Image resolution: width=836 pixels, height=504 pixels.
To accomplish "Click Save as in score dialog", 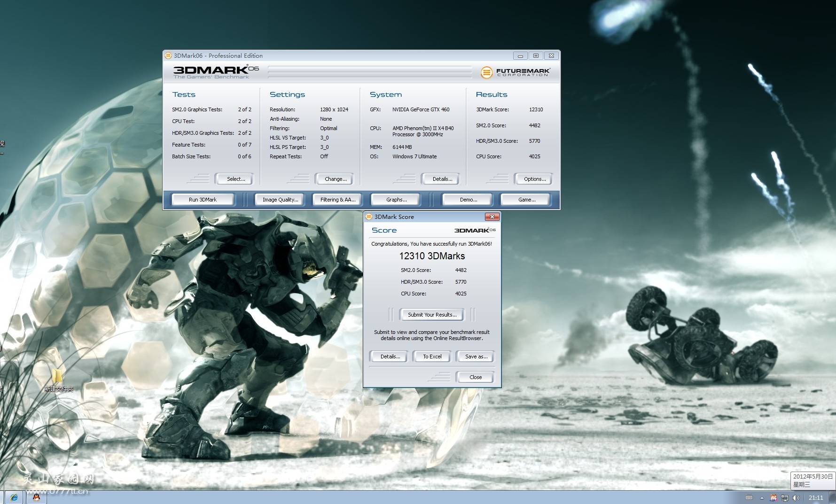I will click(x=476, y=357).
